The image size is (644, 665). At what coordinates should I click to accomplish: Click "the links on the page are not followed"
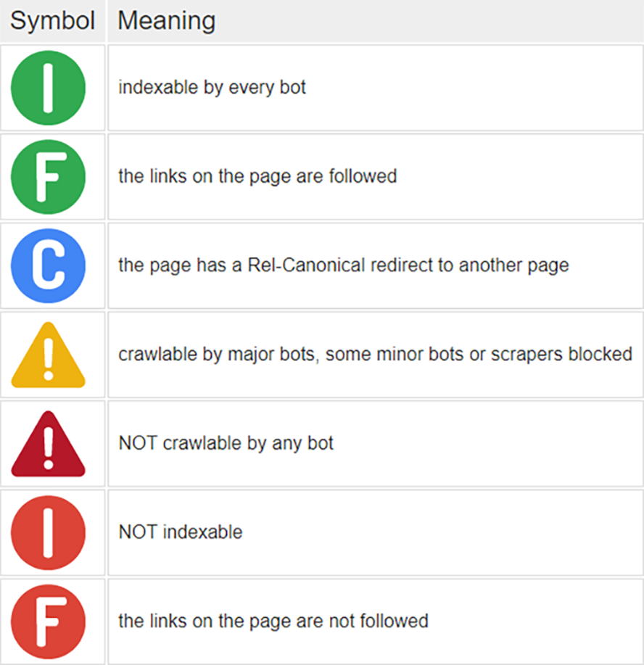tap(273, 621)
